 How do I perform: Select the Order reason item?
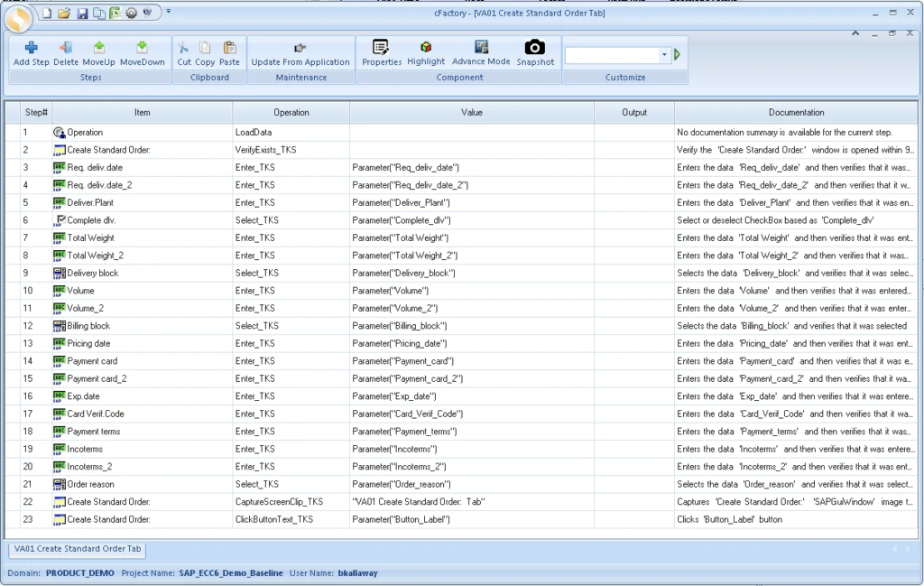point(90,484)
